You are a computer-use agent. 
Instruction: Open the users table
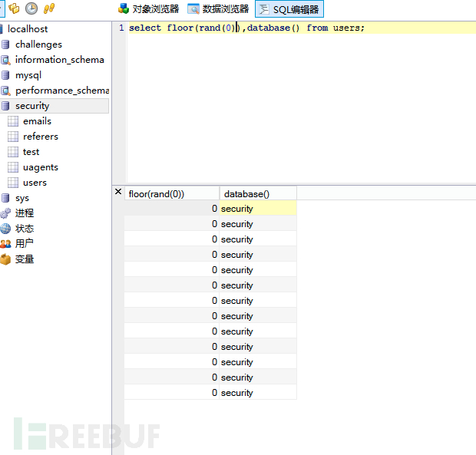tap(35, 183)
